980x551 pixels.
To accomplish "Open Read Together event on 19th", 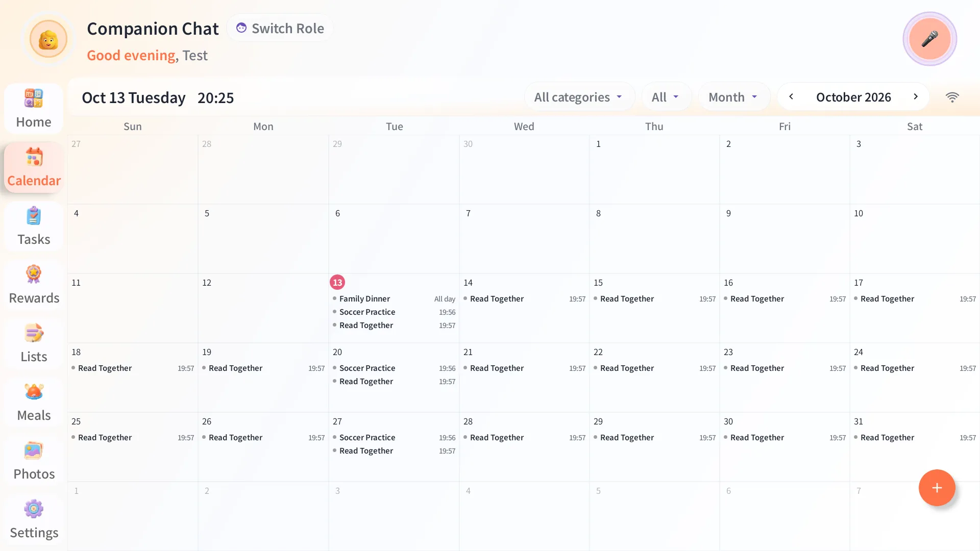I will click(263, 368).
